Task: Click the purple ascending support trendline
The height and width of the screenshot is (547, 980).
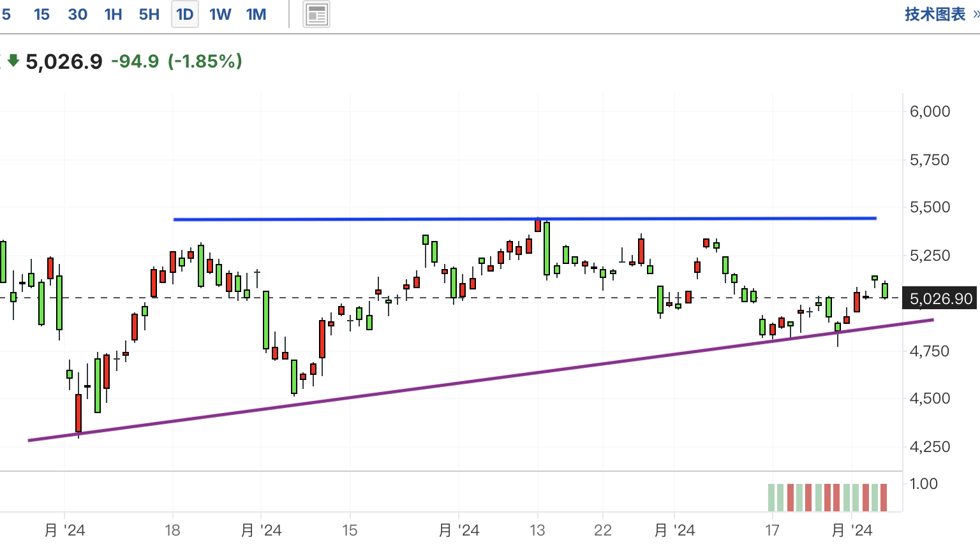Action: [481, 380]
